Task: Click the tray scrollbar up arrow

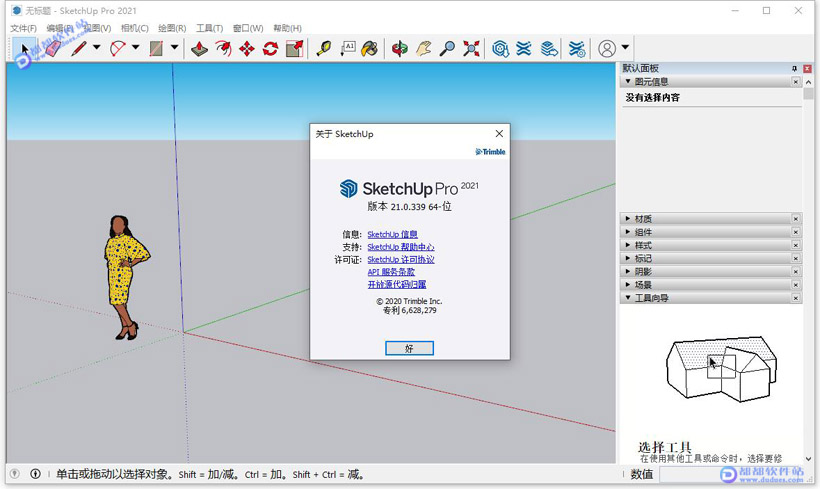Action: (x=808, y=82)
